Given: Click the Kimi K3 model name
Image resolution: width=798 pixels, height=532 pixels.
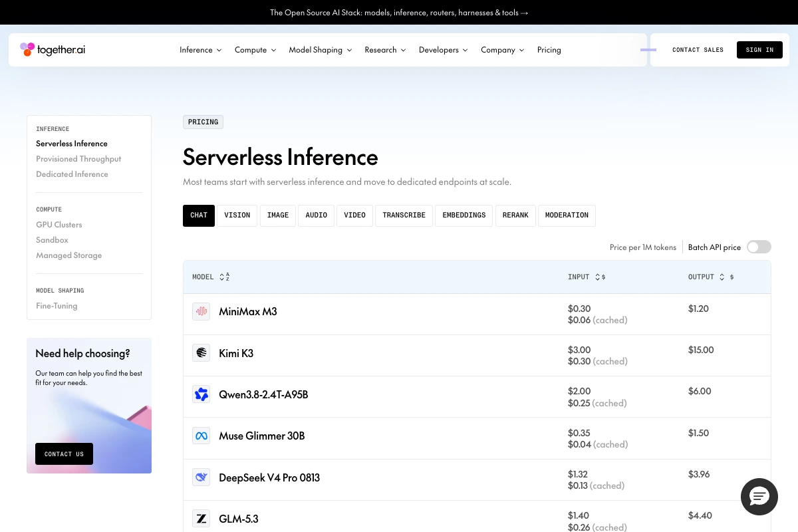Looking at the screenshot, I should point(236,353).
